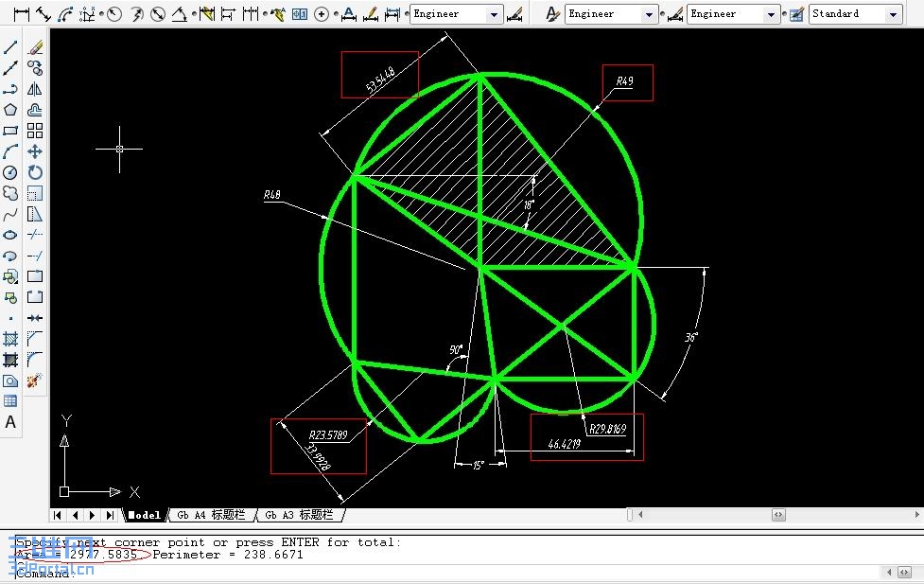
Task: Select the Move tool
Action: tap(35, 151)
